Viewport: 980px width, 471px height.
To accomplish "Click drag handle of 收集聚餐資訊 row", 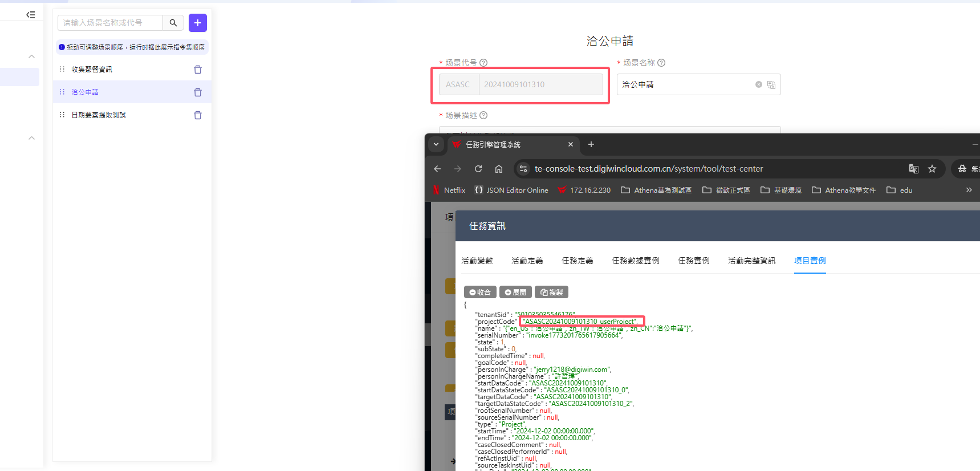I will (62, 69).
